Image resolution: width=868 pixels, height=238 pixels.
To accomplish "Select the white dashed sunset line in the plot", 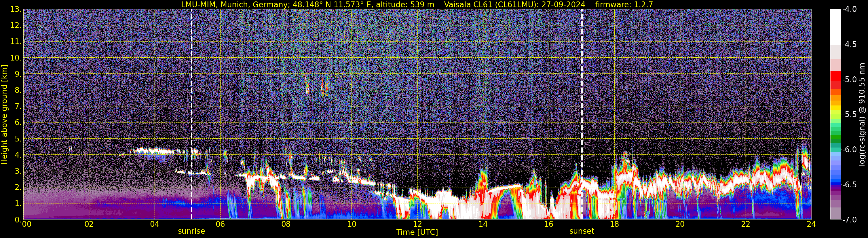I will (x=582, y=114).
